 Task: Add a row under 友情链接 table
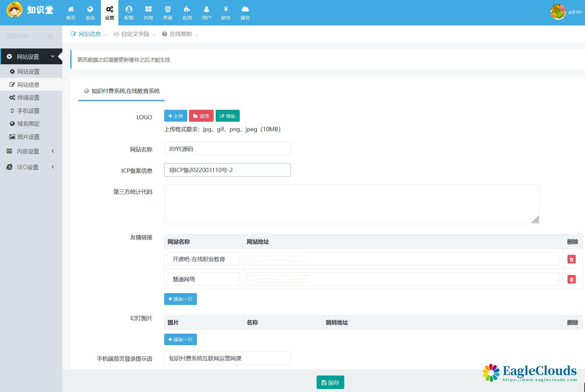[180, 299]
